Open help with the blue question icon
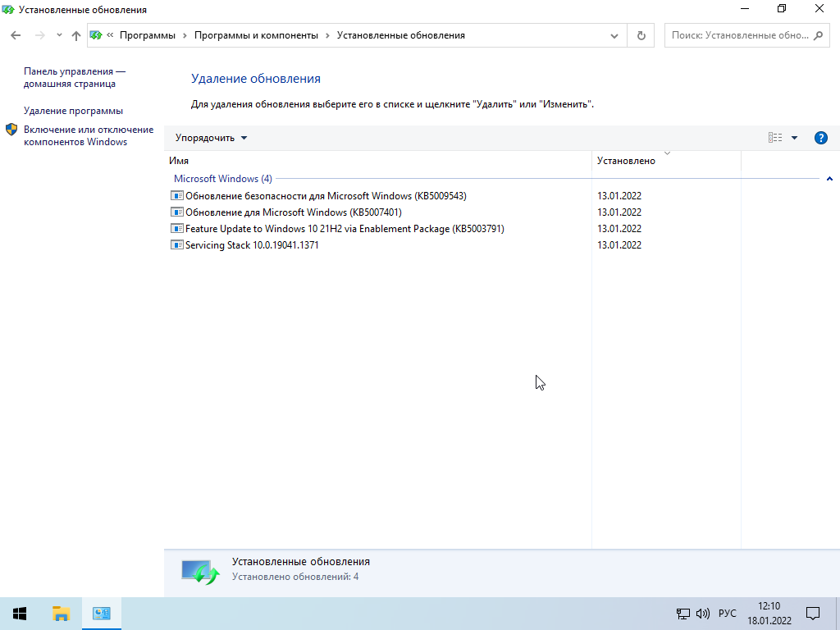840x630 pixels. pos(820,138)
